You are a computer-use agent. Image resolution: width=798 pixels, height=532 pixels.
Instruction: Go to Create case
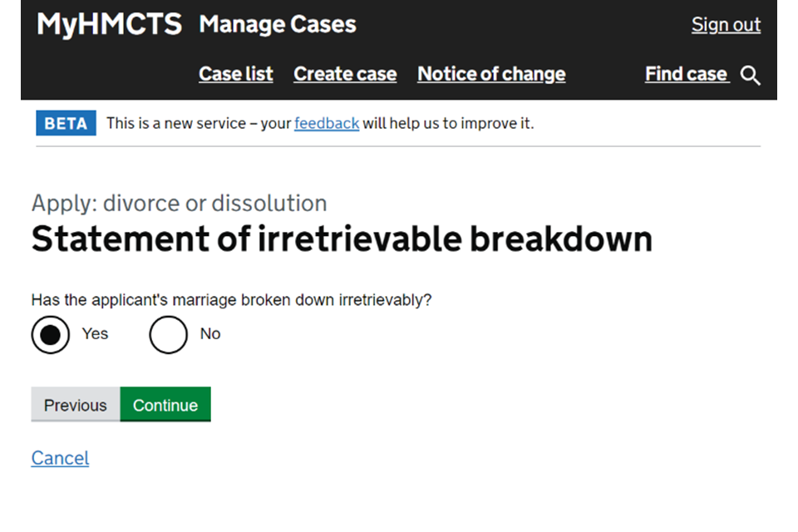point(345,74)
